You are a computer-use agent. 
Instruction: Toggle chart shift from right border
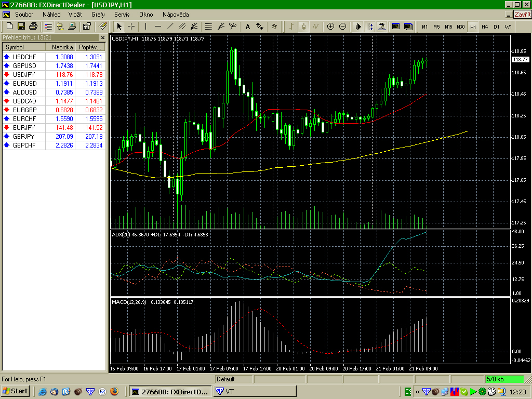(369, 26)
